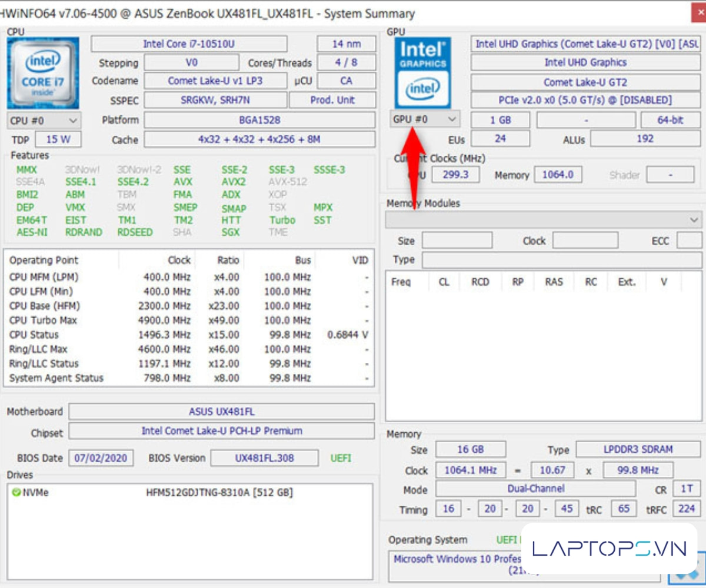706x588 pixels.
Task: Click the TDP 15 W field
Action: (x=58, y=140)
